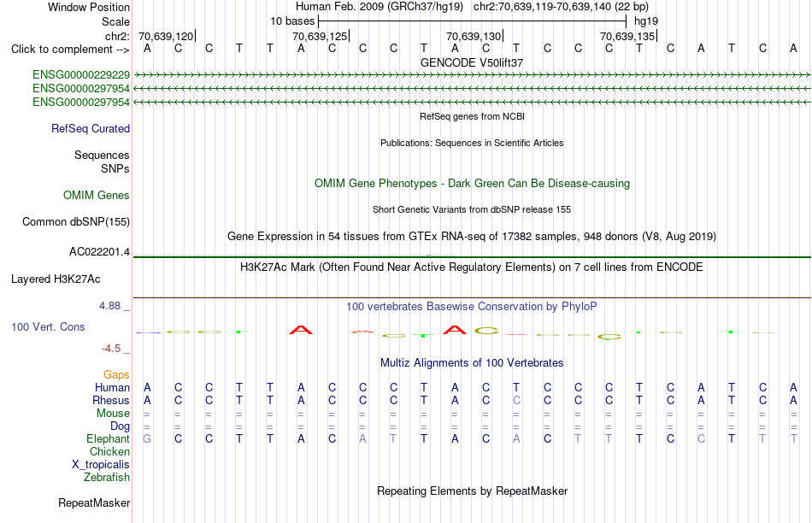Click the 4.88 PhyloP upper scale value
Viewport: 812px width, 523px height.
point(109,306)
